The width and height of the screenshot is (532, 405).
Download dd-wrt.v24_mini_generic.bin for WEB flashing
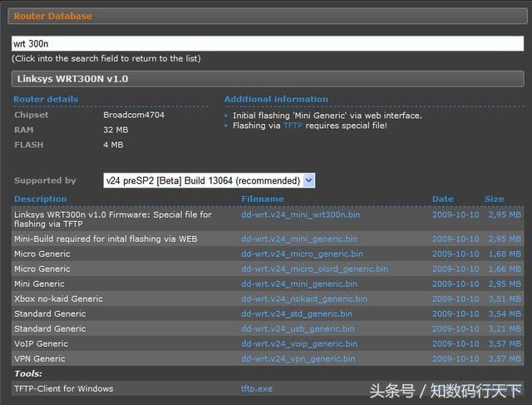[300, 239]
